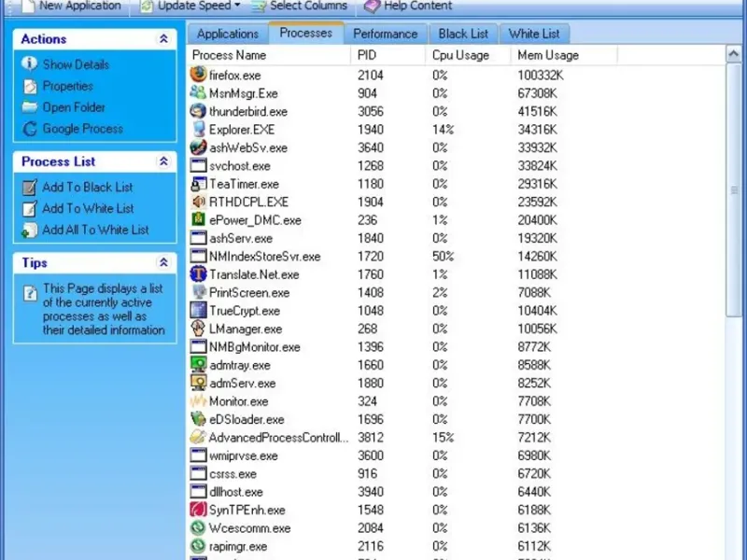Click the Properties link
The height and width of the screenshot is (560, 747).
click(x=67, y=86)
